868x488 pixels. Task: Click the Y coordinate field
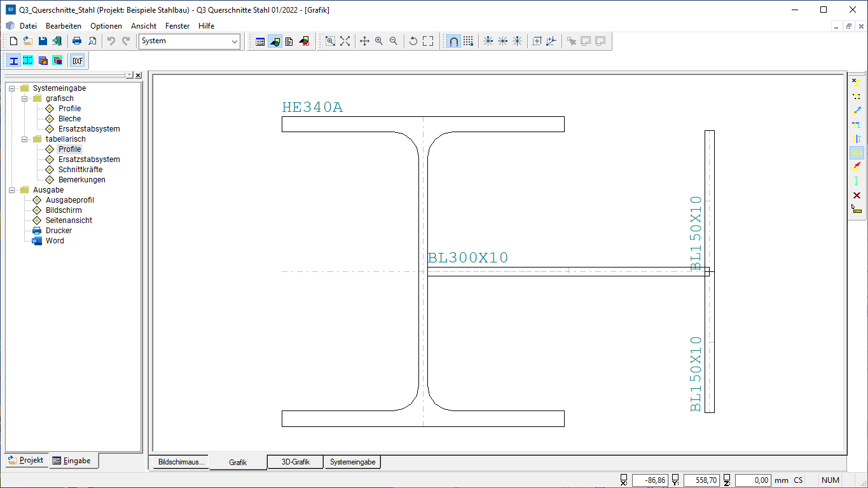701,480
